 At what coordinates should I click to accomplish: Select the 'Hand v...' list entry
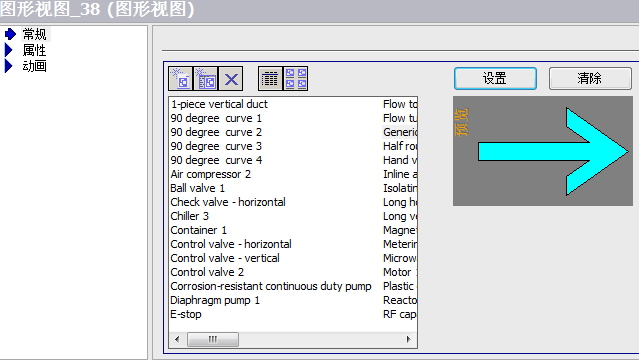pyautogui.click(x=400, y=160)
